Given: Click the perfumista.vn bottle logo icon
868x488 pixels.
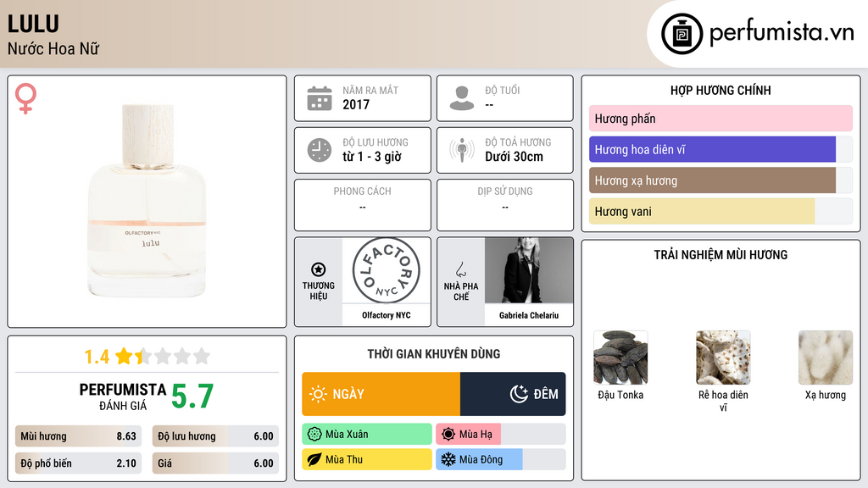Looking at the screenshot, I should (682, 34).
